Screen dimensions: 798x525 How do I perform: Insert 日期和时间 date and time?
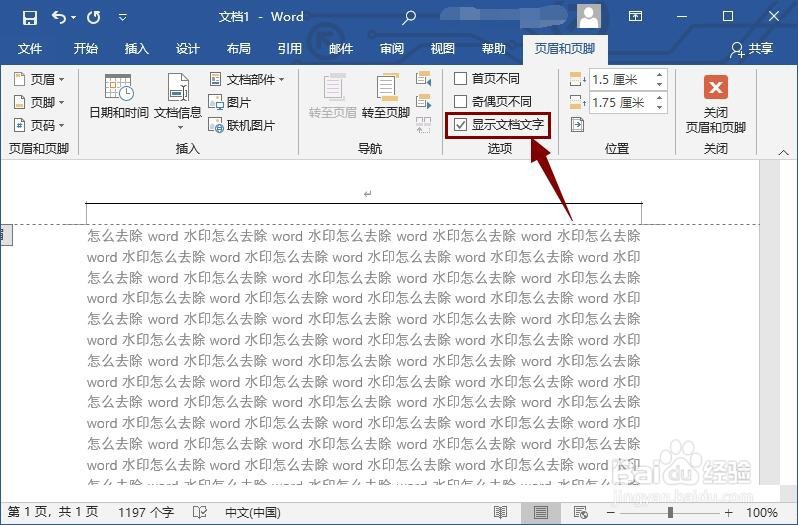(119, 98)
